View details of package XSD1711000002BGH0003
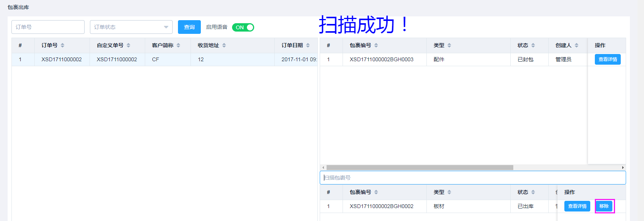 point(607,59)
